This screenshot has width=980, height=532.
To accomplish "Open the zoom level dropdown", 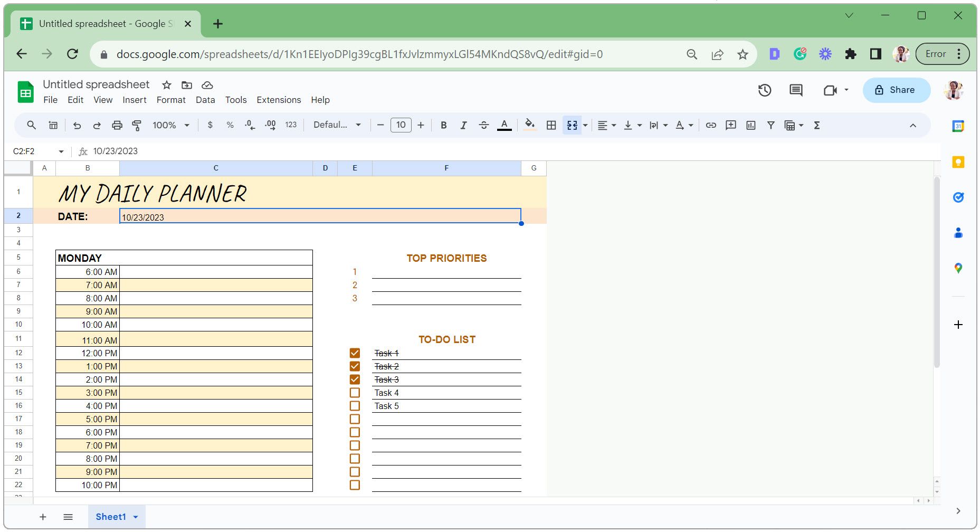I will tap(170, 125).
